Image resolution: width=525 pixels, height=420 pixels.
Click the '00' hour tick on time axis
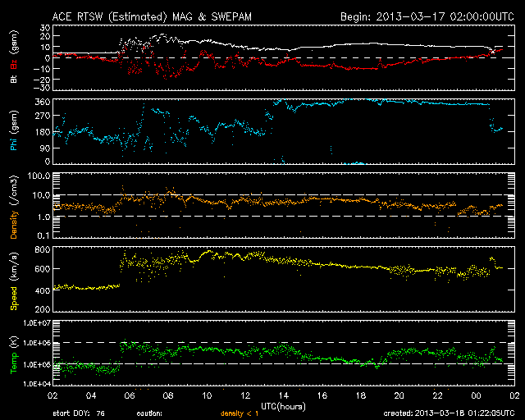coord(476,396)
